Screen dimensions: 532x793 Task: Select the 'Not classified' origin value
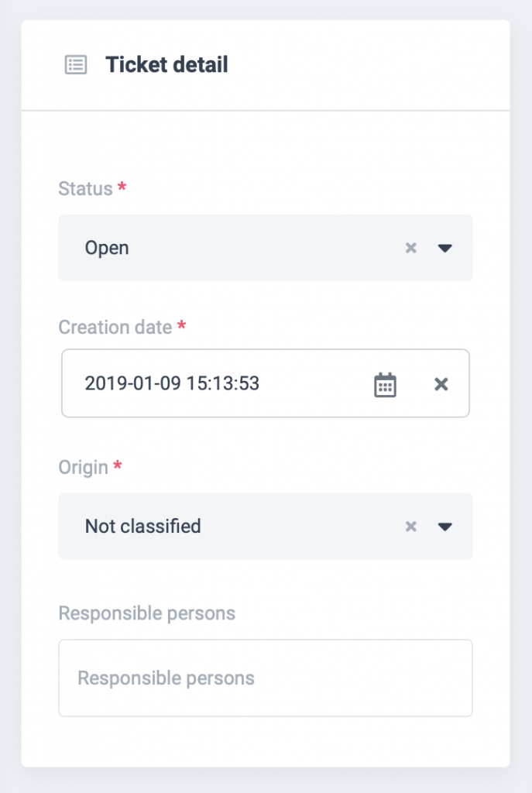pyautogui.click(x=142, y=527)
